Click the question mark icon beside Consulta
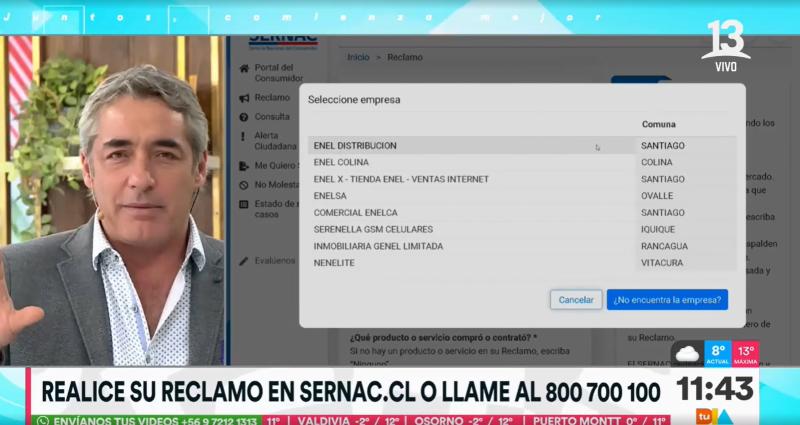This screenshot has height=425, width=800. click(x=244, y=117)
